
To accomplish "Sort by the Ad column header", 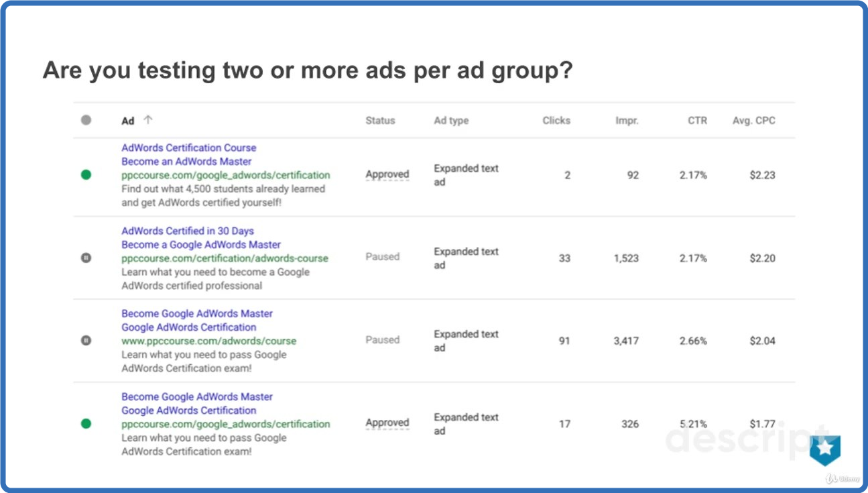I will click(128, 121).
